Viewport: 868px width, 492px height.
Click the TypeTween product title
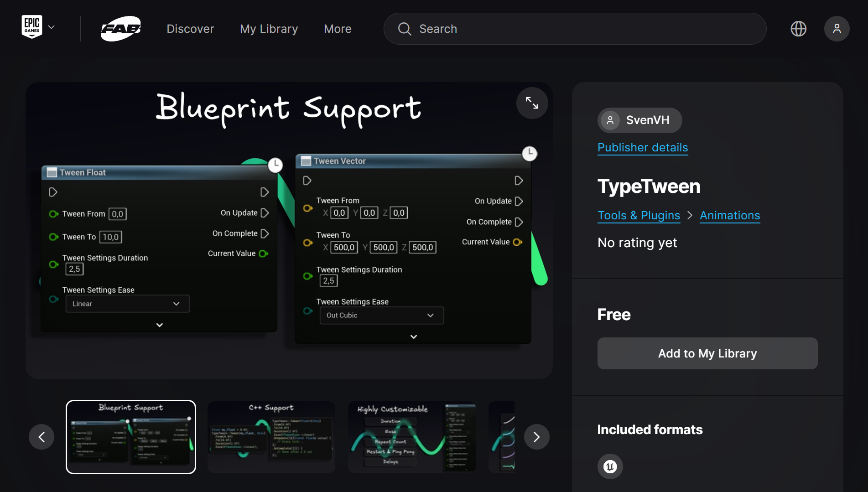click(x=649, y=186)
